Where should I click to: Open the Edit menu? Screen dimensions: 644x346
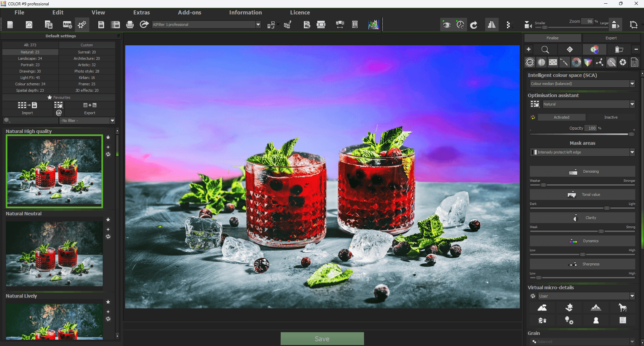tap(58, 12)
